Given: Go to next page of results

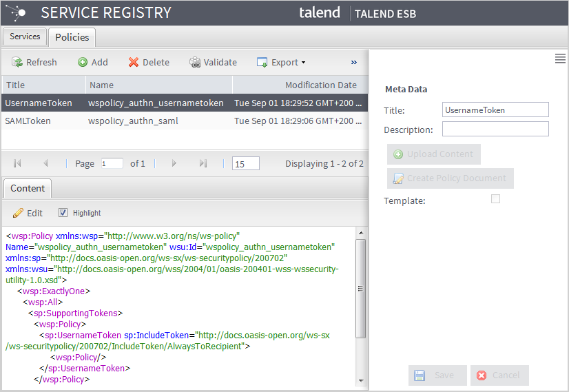Looking at the screenshot, I should (x=174, y=163).
